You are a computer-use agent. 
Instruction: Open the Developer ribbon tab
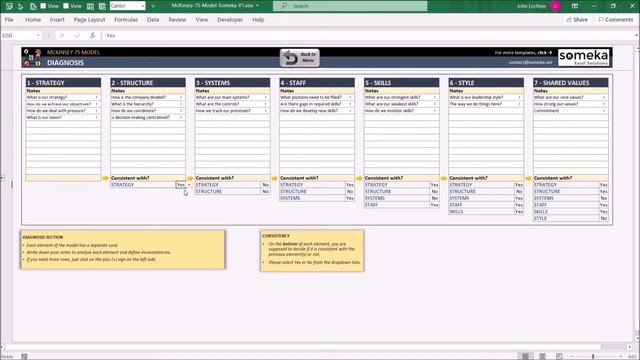[230, 20]
